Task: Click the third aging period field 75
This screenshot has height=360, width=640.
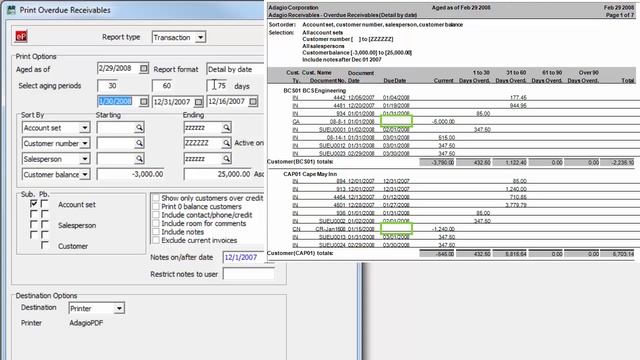Action: pos(217,86)
